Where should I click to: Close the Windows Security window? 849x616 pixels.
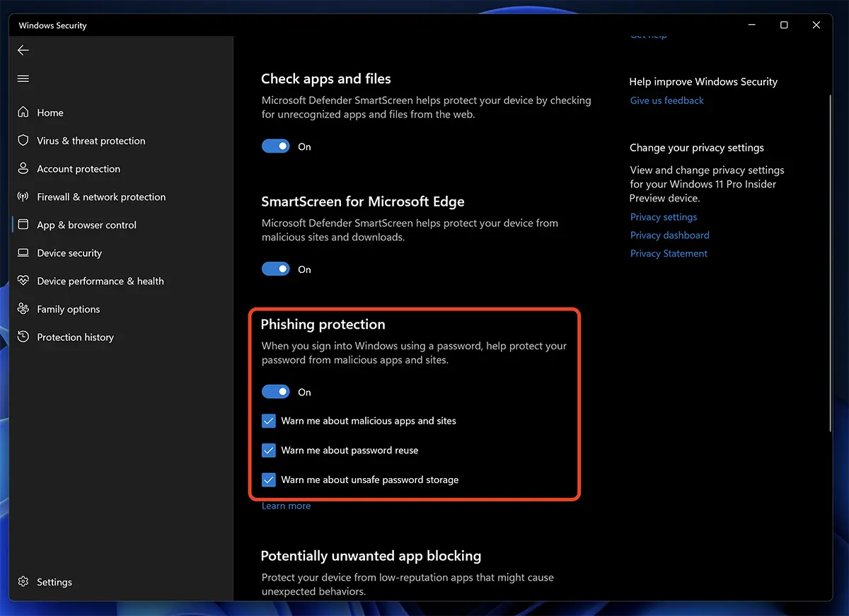pyautogui.click(x=816, y=25)
